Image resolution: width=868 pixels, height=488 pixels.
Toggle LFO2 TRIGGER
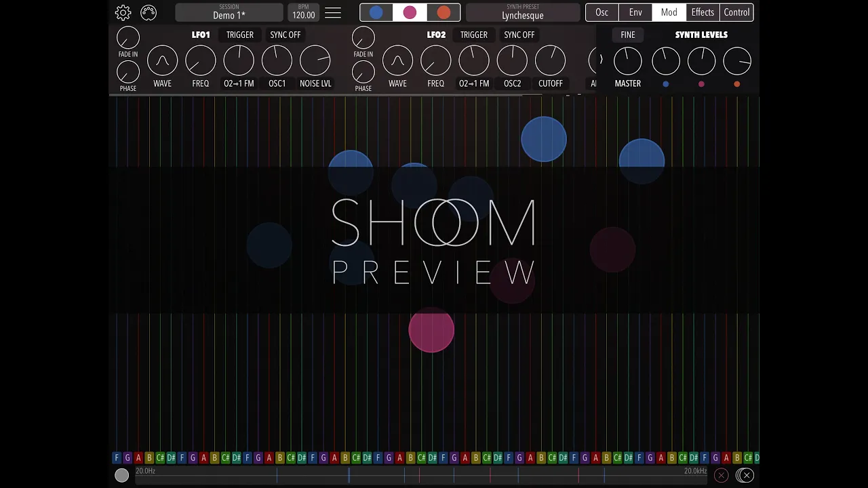coord(474,35)
